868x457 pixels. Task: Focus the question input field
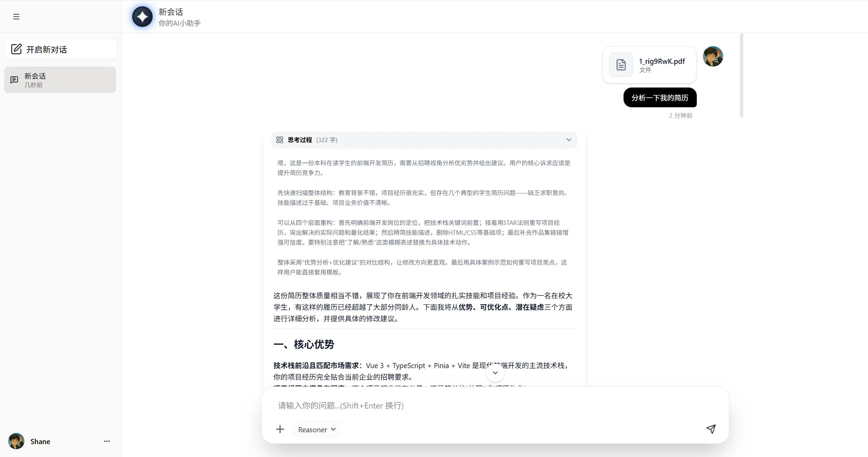475,405
